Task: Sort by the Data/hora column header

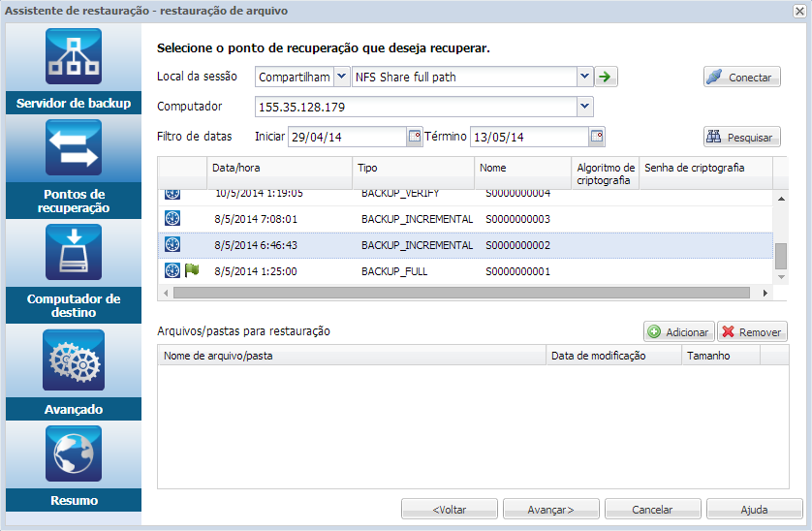Action: tap(278, 169)
